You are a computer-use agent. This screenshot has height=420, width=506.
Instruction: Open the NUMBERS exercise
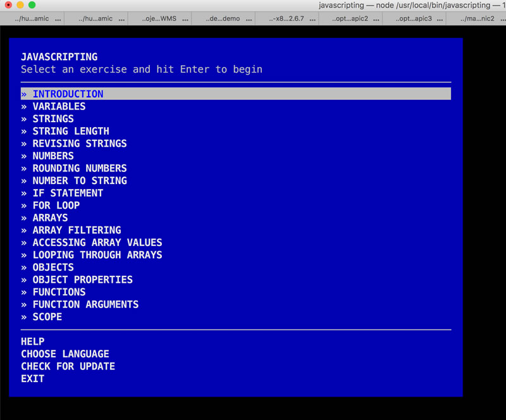[x=53, y=156]
